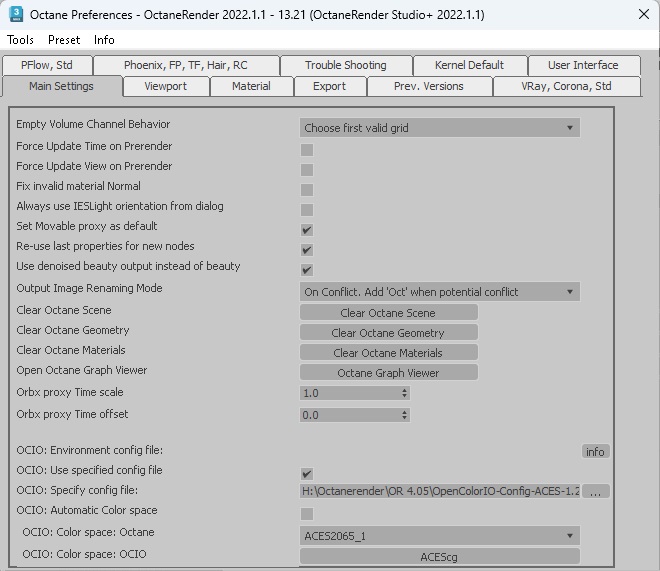Click the Clear Octane Geometry button

coord(389,332)
